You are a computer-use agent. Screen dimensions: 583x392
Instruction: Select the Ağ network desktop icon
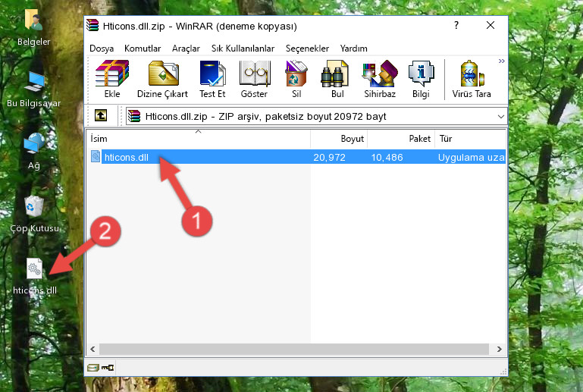34,151
